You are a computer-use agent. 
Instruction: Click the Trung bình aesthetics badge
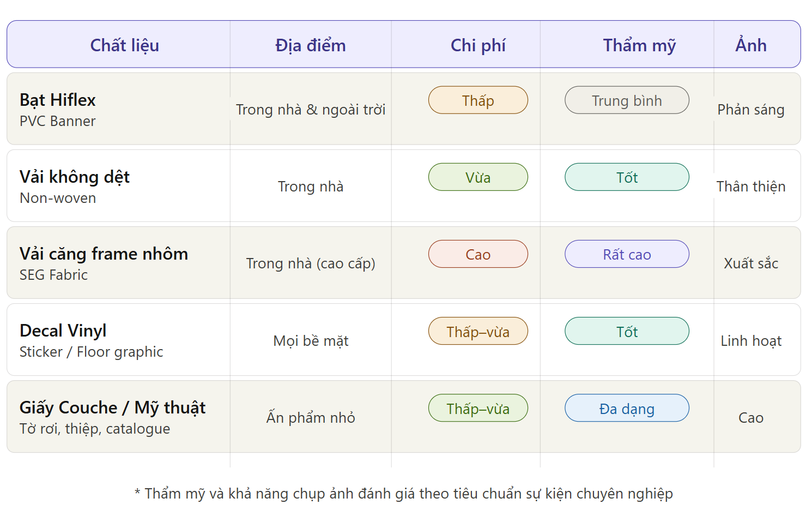tap(627, 100)
